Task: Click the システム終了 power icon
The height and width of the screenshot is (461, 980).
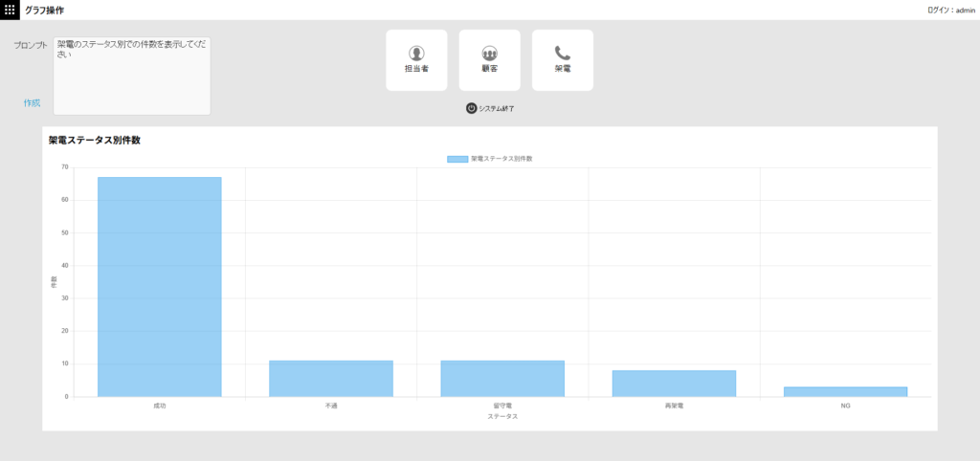Action: click(472, 108)
